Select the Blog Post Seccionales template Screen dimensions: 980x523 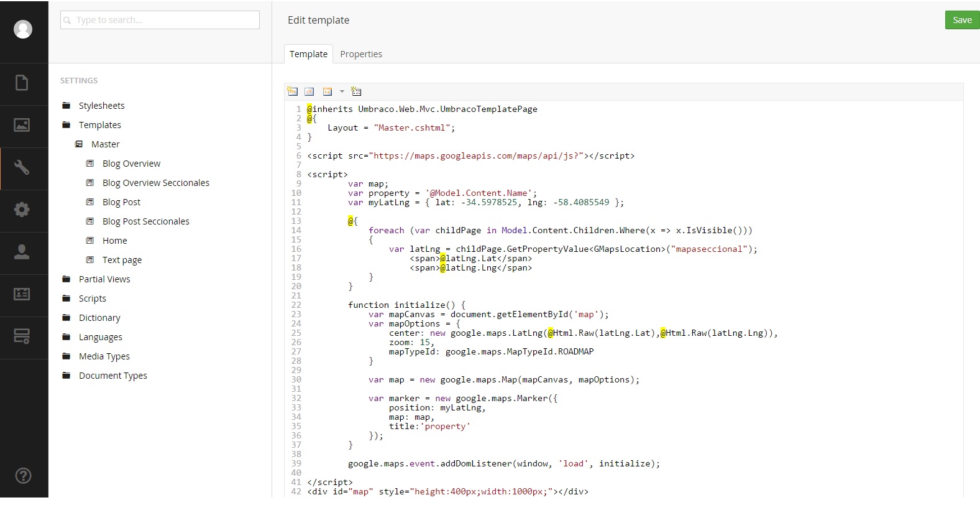146,221
